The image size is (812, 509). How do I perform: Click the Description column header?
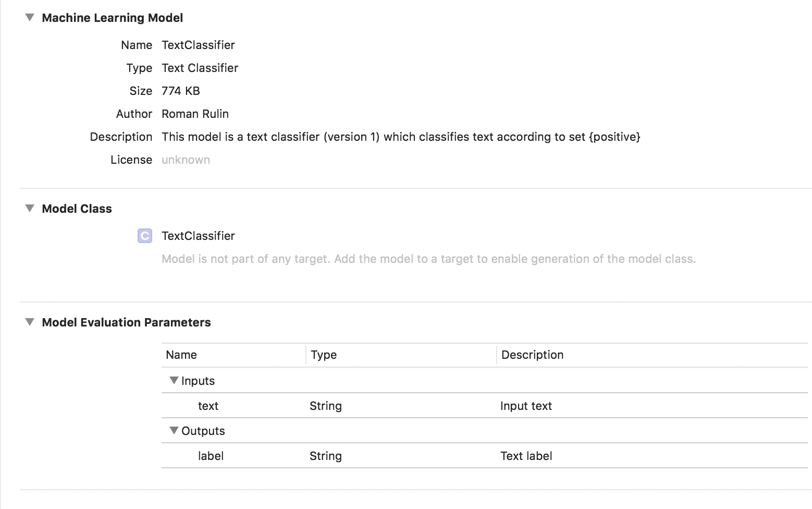point(532,355)
